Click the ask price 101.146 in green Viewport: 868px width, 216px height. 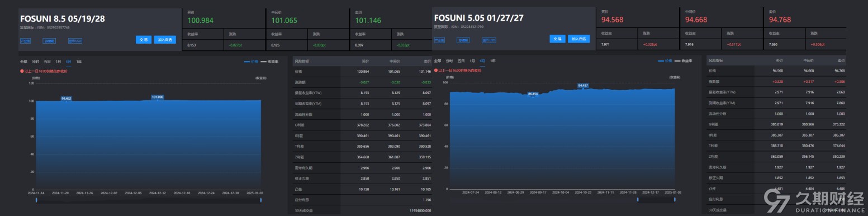[x=368, y=20]
